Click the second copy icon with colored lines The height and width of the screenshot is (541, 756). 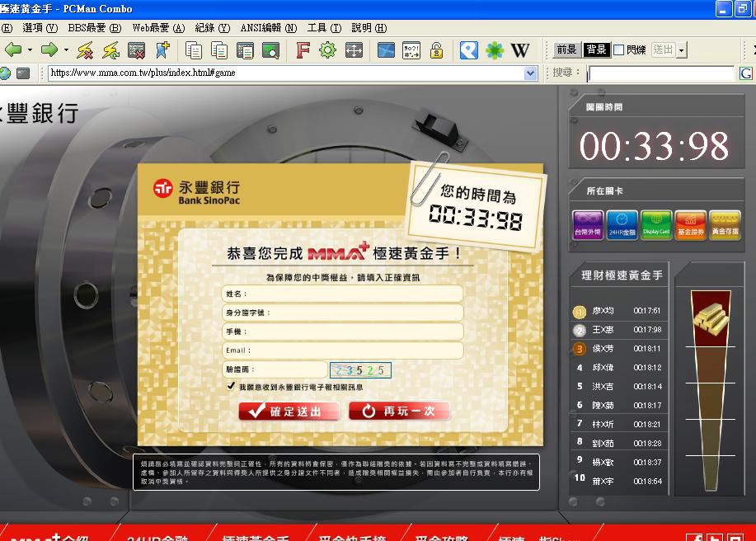click(219, 50)
